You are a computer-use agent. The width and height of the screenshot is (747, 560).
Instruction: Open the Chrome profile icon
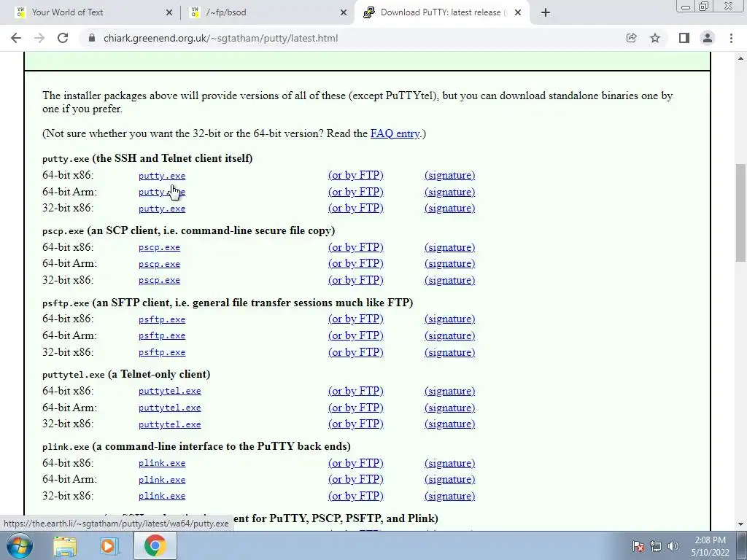click(x=708, y=38)
